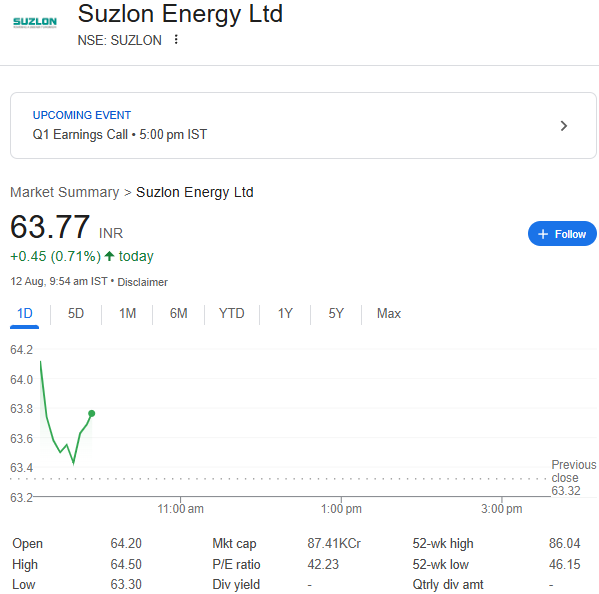Viewport: 599px width, 594px height.
Task: Select the YTD chart tab
Action: pos(232,314)
